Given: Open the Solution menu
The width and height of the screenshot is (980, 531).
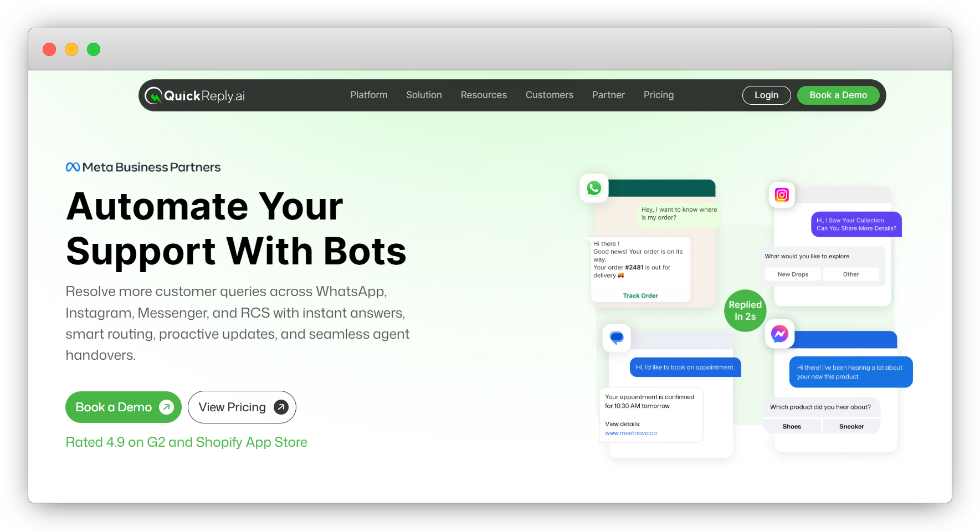Looking at the screenshot, I should pyautogui.click(x=424, y=95).
